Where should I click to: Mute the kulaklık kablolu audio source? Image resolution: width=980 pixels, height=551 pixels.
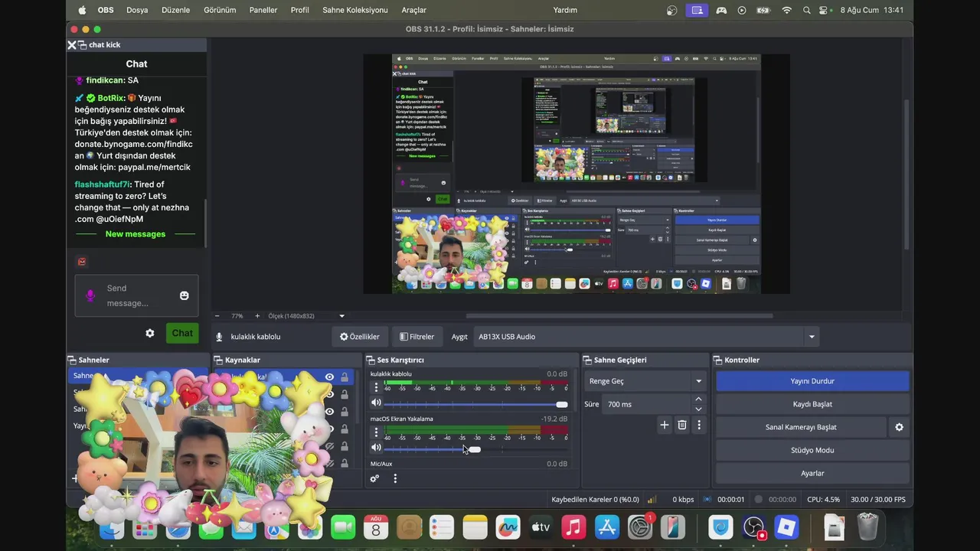[376, 403]
